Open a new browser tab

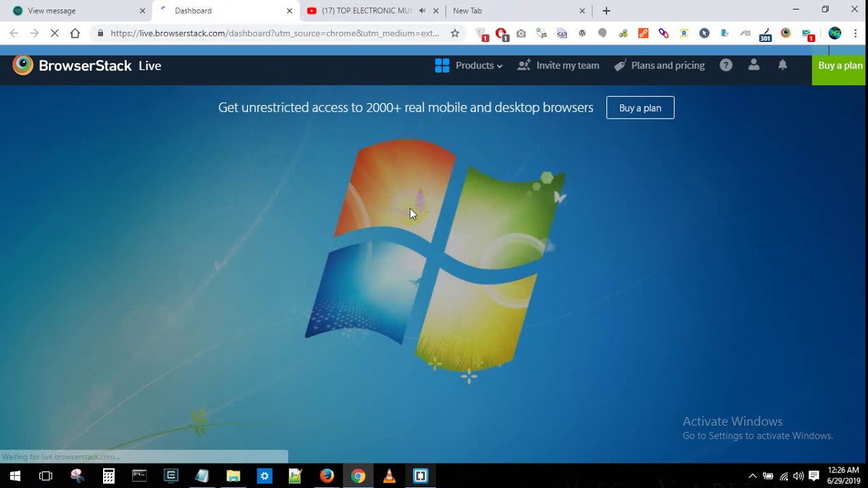pyautogui.click(x=606, y=11)
